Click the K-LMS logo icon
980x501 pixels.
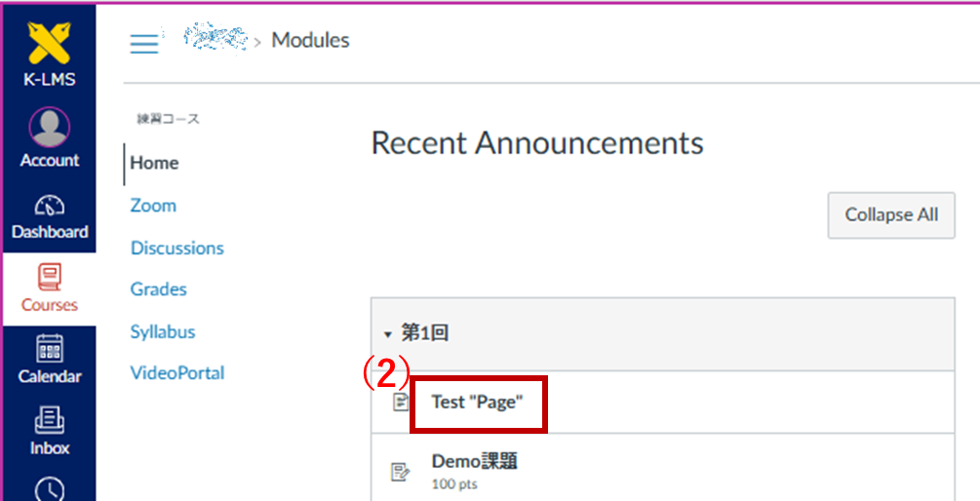tap(49, 43)
